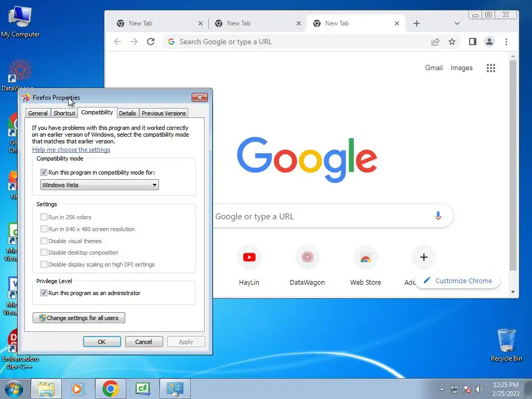The height and width of the screenshot is (399, 532).
Task: Go back in Chrome navigation
Action: (x=117, y=42)
